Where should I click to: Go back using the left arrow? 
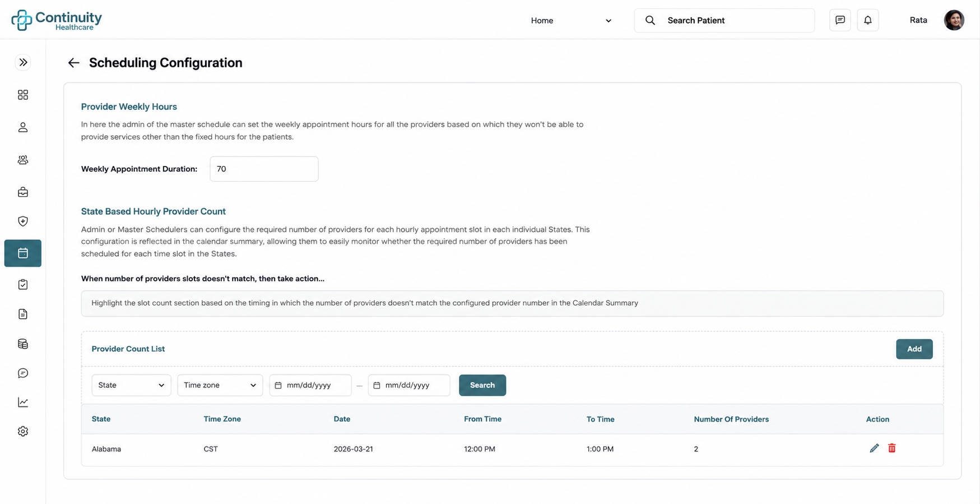click(73, 63)
